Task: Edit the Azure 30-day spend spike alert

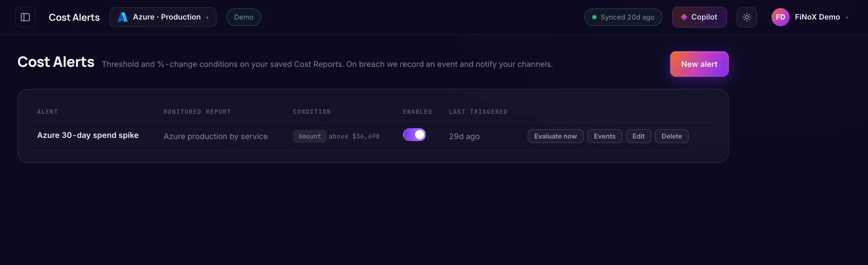Action: coord(638,136)
